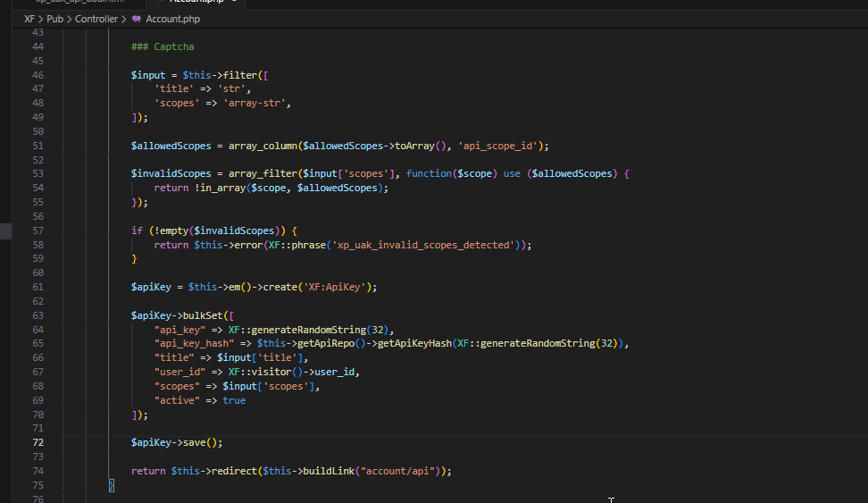Click bulkSet method on line 63
This screenshot has height=503, width=868.
(203, 315)
